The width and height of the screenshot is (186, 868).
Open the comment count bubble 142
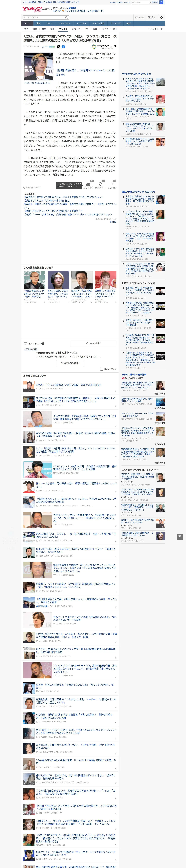tap(45, 47)
